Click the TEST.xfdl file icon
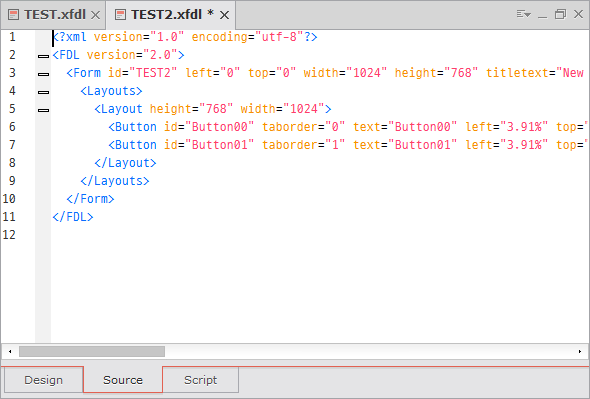This screenshot has height=399, width=590. click(14, 15)
